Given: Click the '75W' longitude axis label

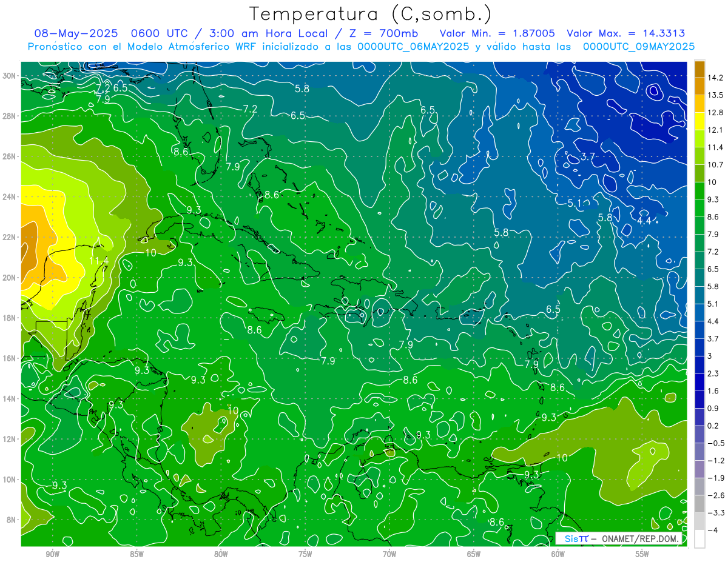Looking at the screenshot, I should [305, 554].
